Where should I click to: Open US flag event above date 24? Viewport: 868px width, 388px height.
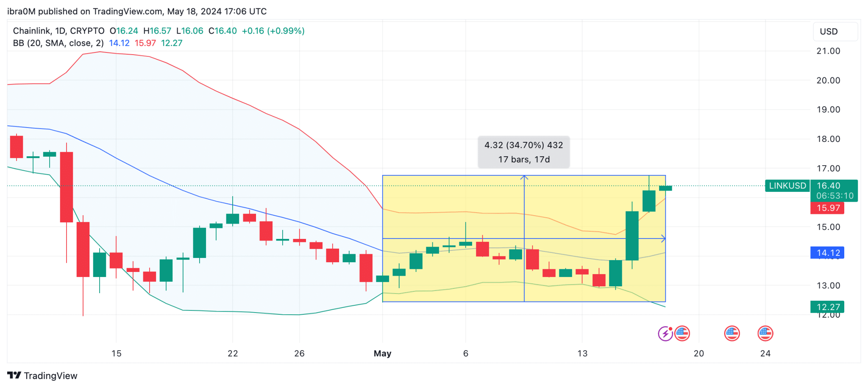click(765, 334)
